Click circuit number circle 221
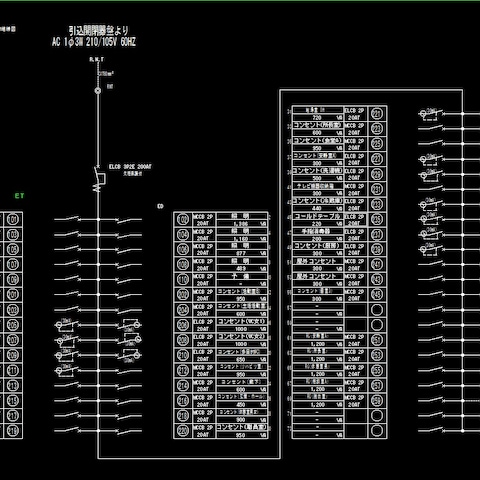This screenshot has width=480, height=480. [x=377, y=114]
